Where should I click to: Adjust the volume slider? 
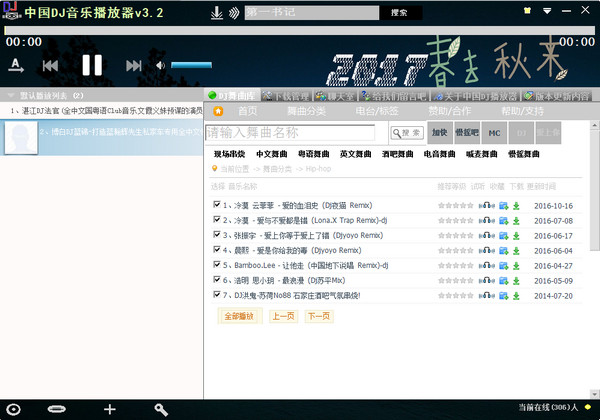[x=190, y=66]
